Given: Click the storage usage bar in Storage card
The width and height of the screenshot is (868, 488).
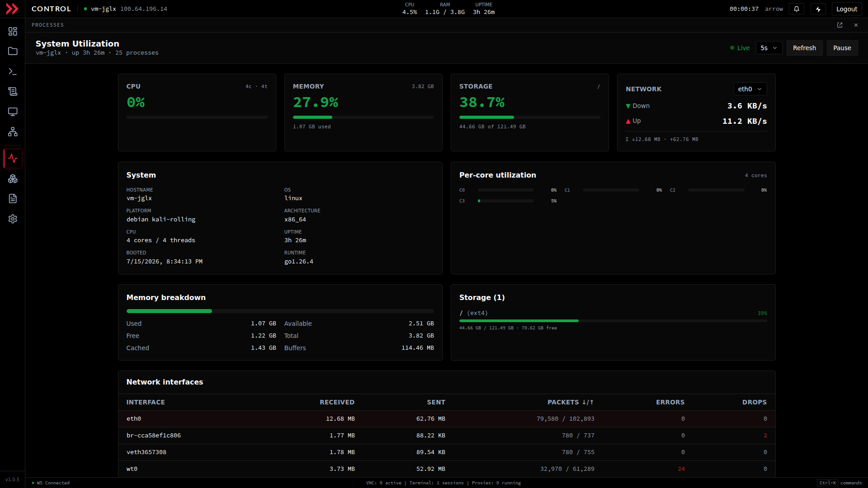Looking at the screenshot, I should coord(529,117).
